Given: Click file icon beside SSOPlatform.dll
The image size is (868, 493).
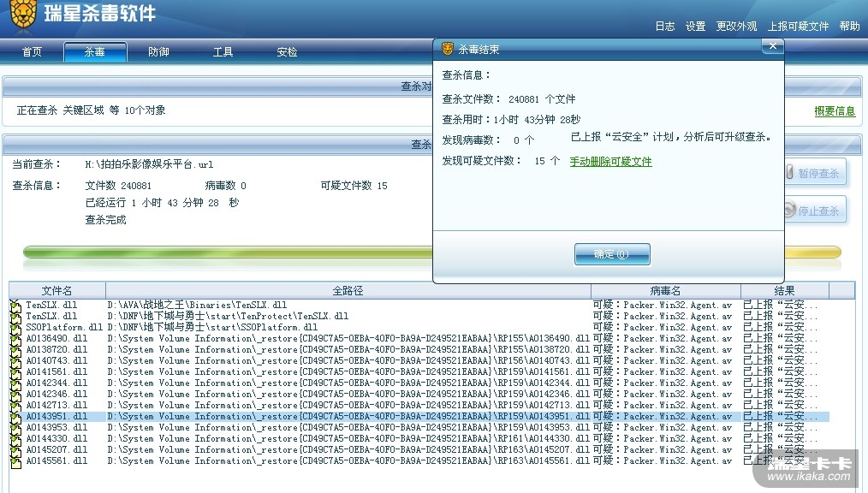Looking at the screenshot, I should click(16, 328).
